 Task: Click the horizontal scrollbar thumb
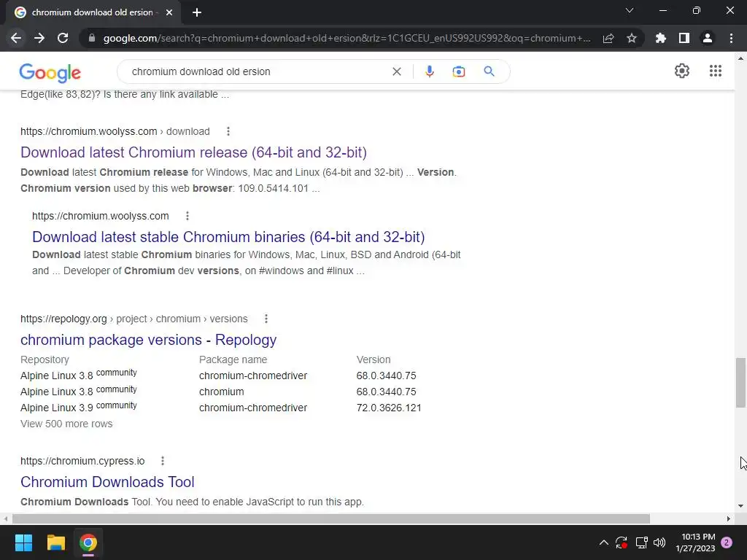[x=331, y=518]
